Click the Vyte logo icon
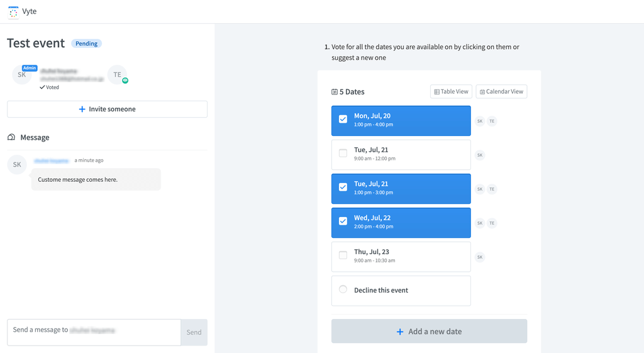 [x=13, y=12]
